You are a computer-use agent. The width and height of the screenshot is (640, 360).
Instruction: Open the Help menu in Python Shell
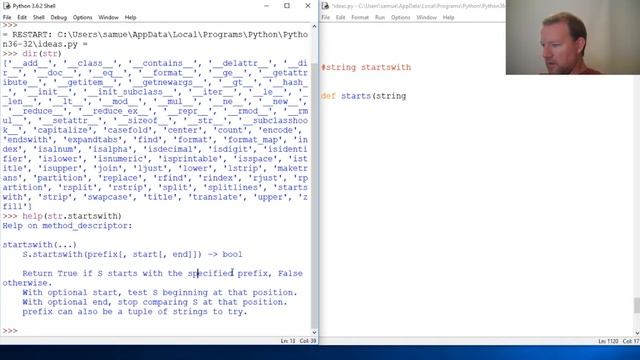click(x=130, y=18)
